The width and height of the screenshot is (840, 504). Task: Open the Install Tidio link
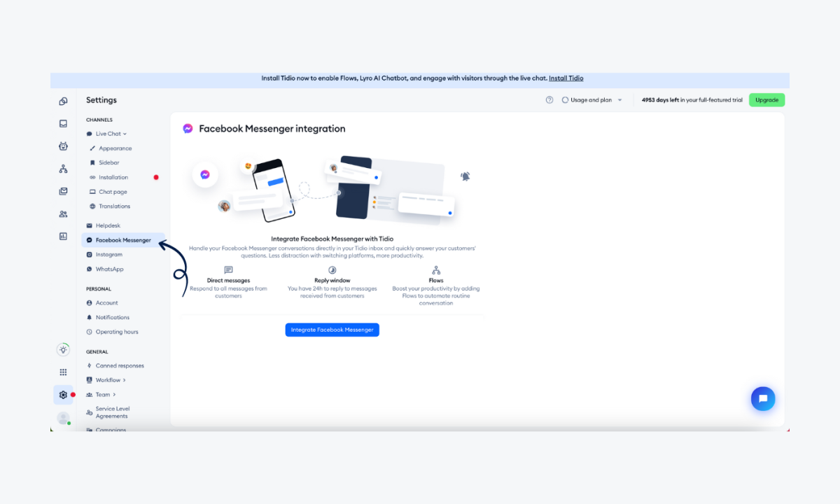pyautogui.click(x=566, y=78)
